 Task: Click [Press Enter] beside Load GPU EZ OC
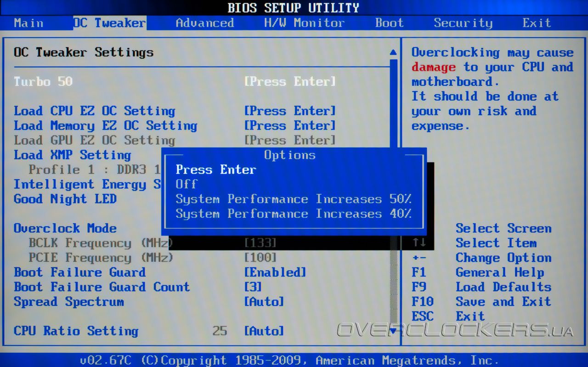pyautogui.click(x=290, y=141)
